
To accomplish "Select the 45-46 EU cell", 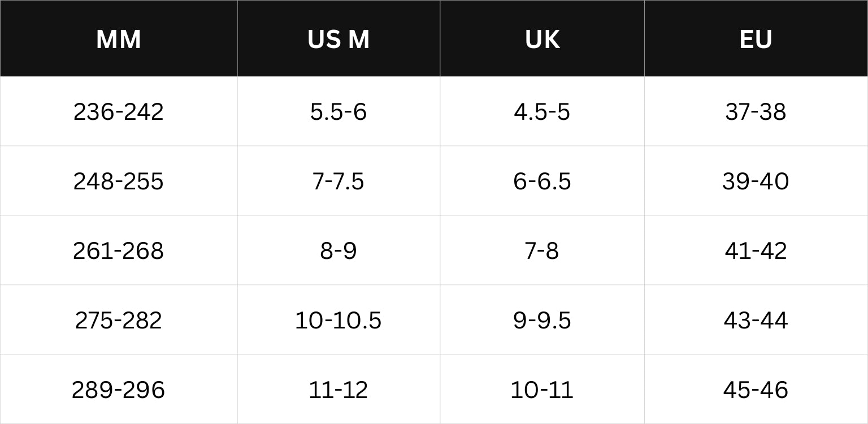I will tap(756, 390).
